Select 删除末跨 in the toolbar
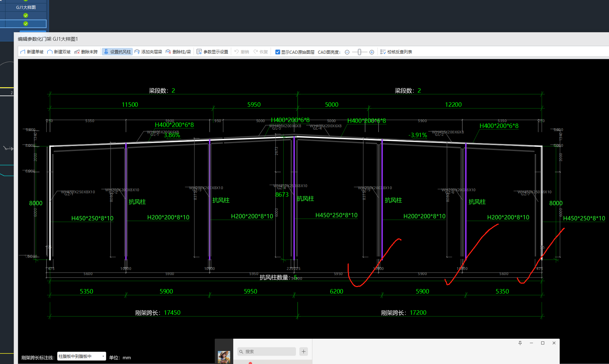 86,52
